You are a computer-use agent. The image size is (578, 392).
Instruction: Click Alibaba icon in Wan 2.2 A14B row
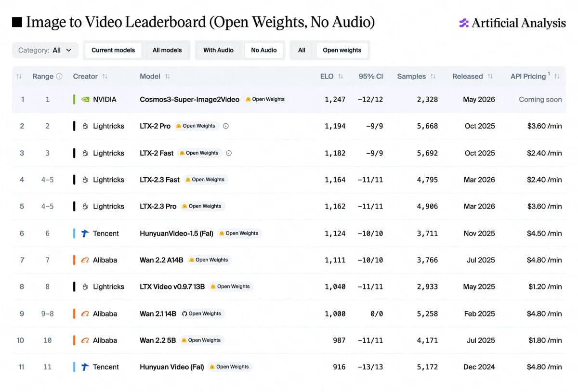85,260
